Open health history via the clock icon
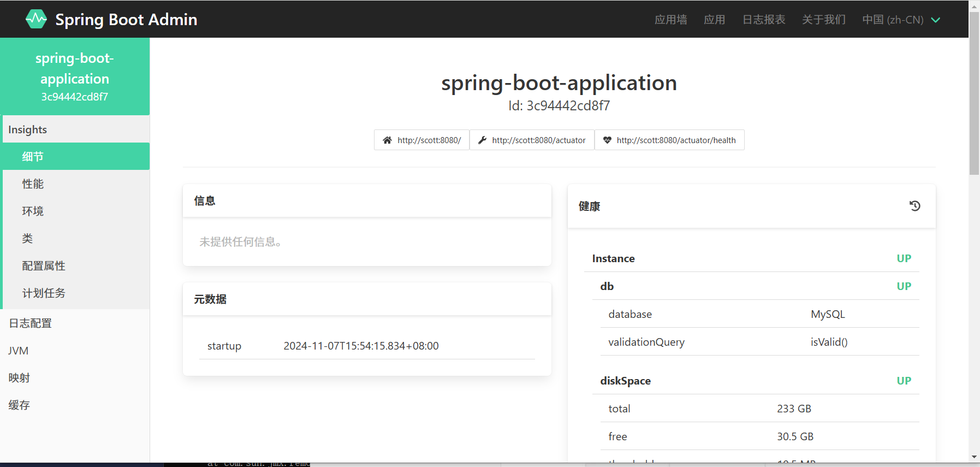Screen dimensions: 980x467 [x=915, y=206]
